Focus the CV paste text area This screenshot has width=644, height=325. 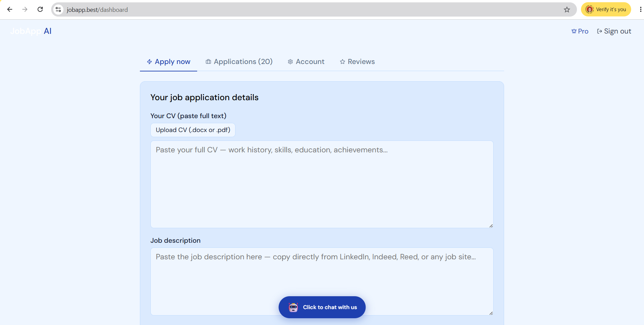pyautogui.click(x=322, y=185)
